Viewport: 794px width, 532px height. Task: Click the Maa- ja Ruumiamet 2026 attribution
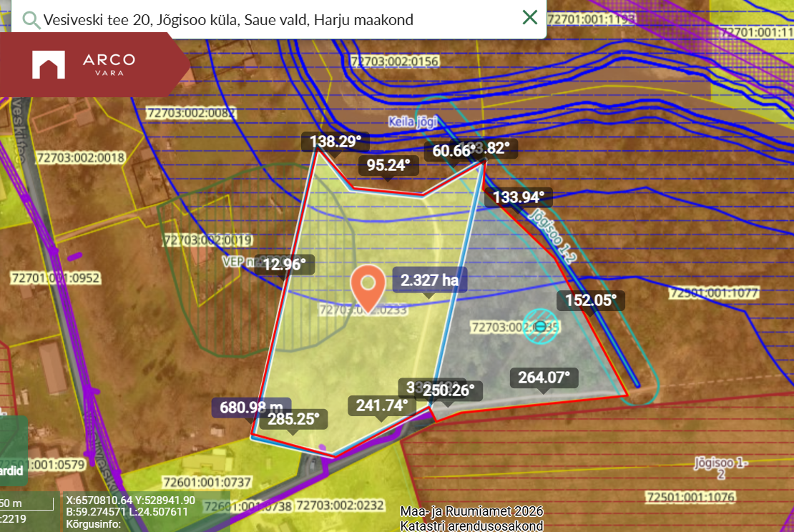471,511
